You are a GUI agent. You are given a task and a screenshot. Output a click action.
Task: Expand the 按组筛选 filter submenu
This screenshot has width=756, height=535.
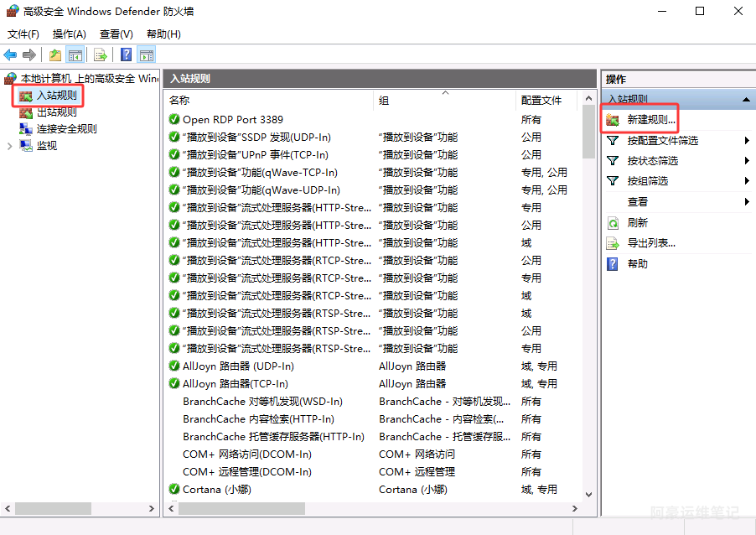click(746, 181)
